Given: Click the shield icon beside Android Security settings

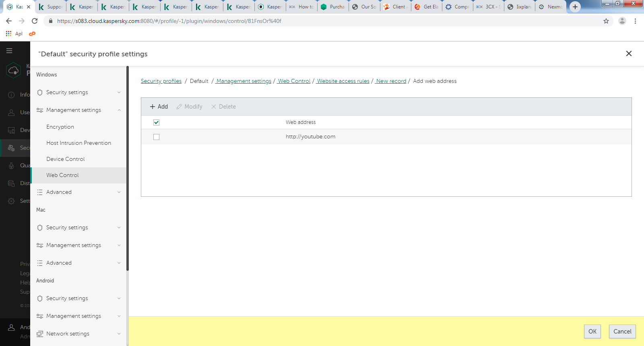Looking at the screenshot, I should click(40, 299).
